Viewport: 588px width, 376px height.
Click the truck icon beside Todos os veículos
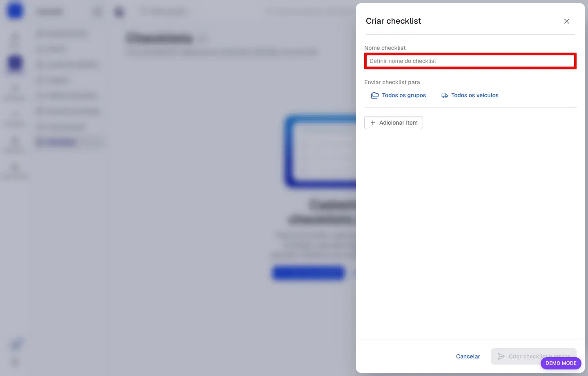click(x=445, y=95)
